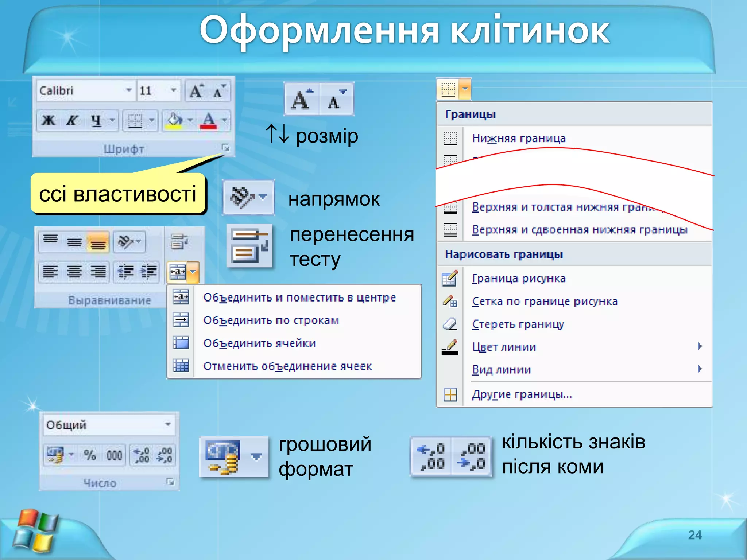Click wrap text icon in Выравнивание panel
This screenshot has width=747, height=560.
click(179, 241)
